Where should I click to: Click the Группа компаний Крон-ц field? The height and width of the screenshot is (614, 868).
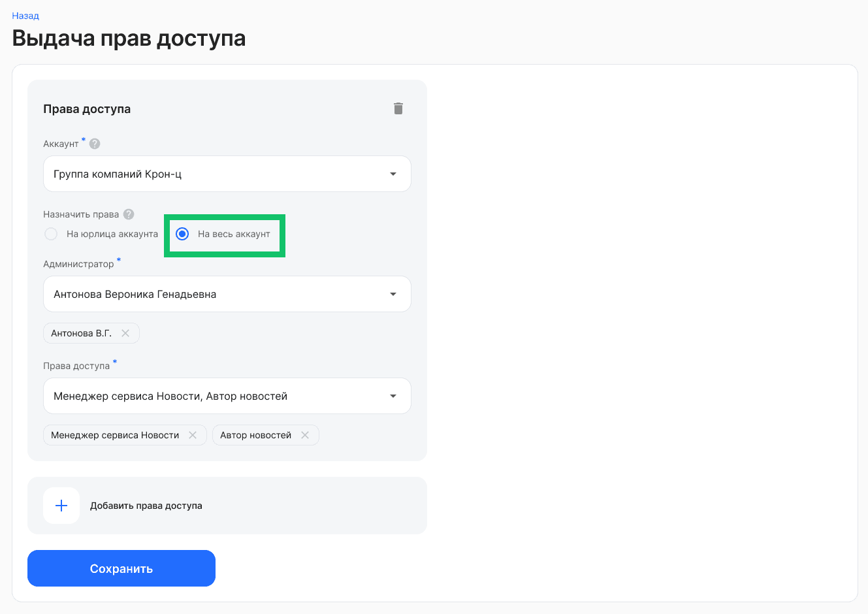[196, 174]
